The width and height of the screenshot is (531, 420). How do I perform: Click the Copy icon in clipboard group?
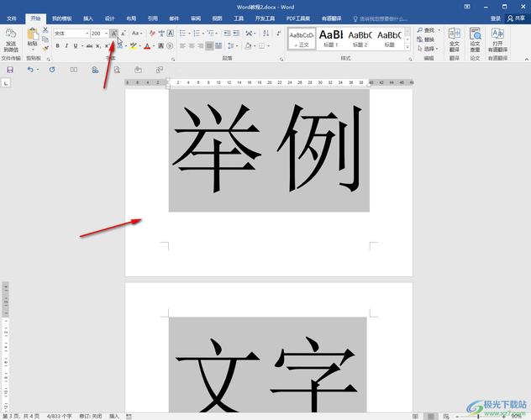(x=45, y=39)
